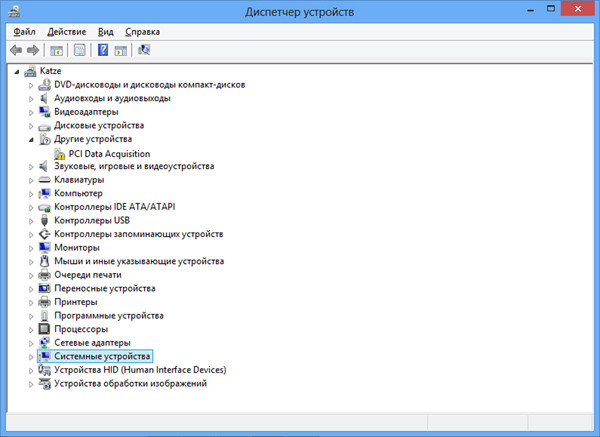This screenshot has width=600, height=437.
Task: Select the Системные устройства item
Action: [102, 356]
